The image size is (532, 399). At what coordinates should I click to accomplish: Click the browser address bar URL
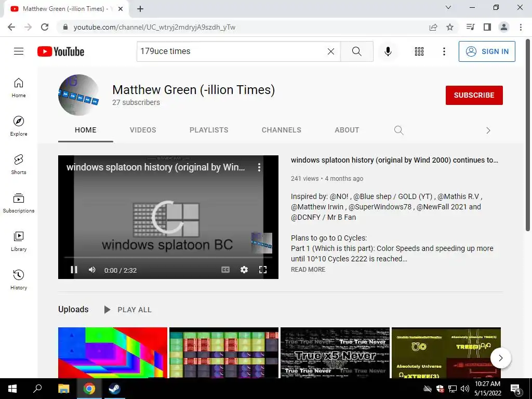(154, 27)
